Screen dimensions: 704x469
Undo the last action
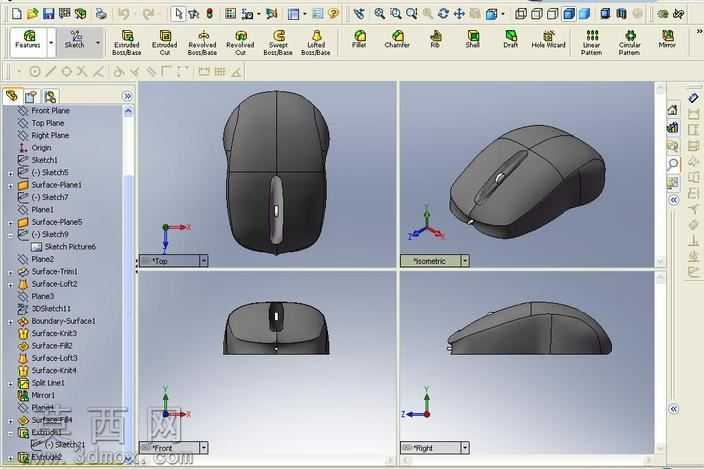click(123, 14)
